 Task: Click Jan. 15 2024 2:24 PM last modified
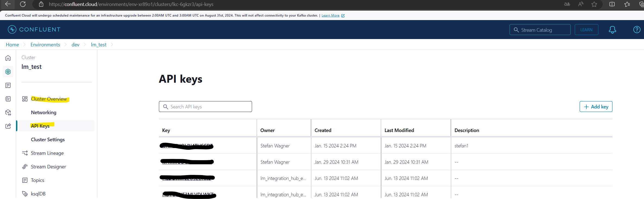(405, 146)
